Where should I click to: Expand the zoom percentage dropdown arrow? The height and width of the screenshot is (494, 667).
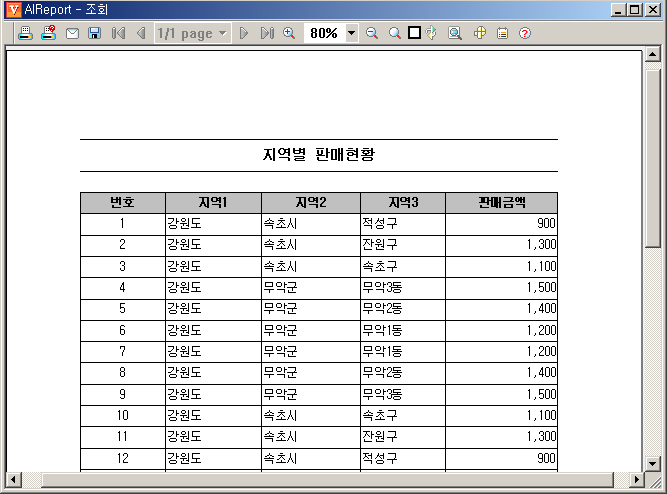(351, 33)
